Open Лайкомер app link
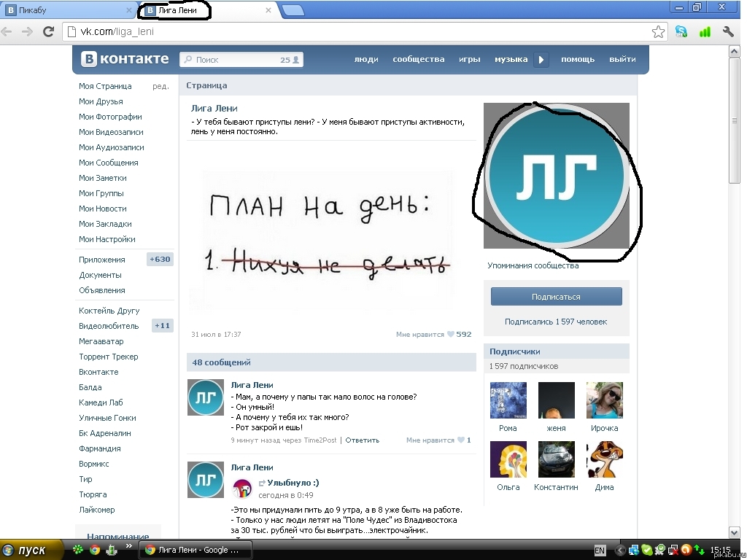This screenshot has height=560, width=747. point(97,510)
